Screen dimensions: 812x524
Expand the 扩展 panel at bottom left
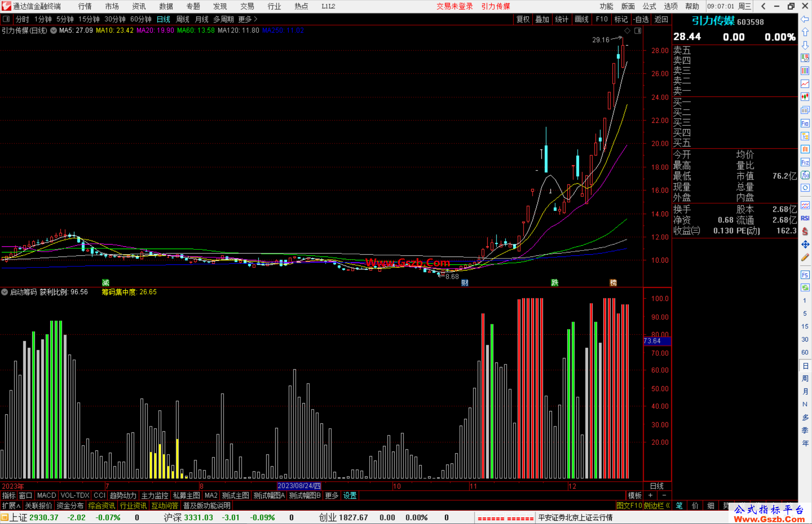[11, 506]
